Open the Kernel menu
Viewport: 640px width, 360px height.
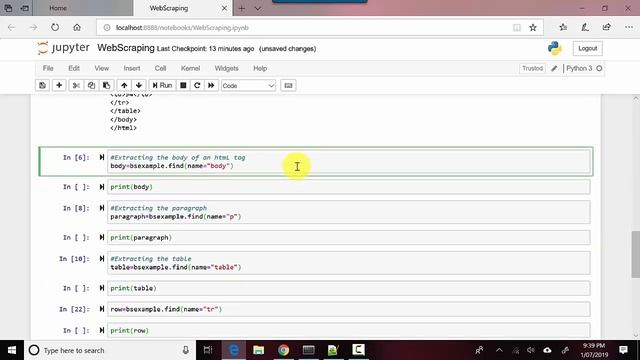(x=190, y=68)
